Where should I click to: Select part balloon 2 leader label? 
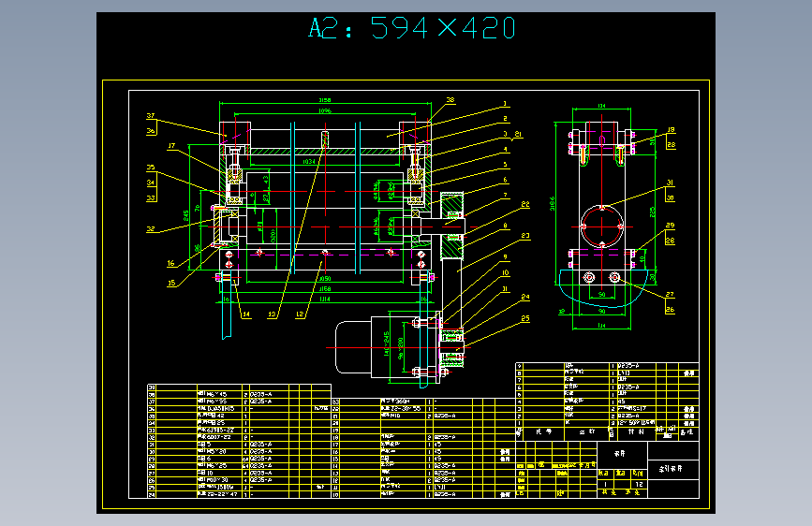[x=506, y=119]
